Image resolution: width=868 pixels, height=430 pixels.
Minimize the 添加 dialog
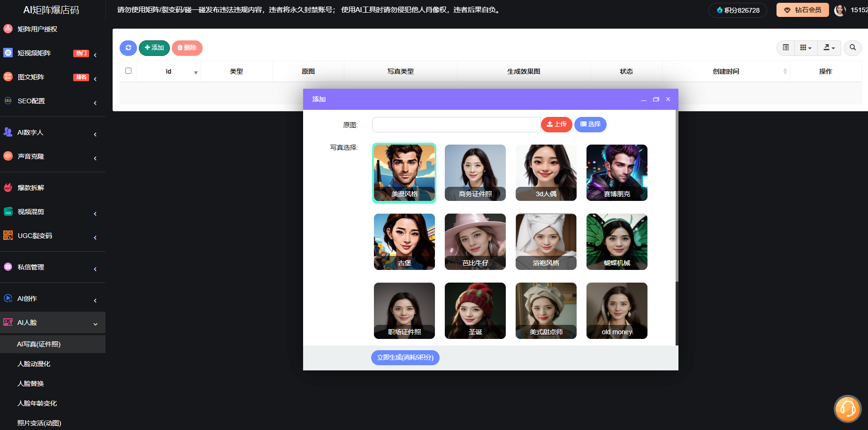coord(644,100)
